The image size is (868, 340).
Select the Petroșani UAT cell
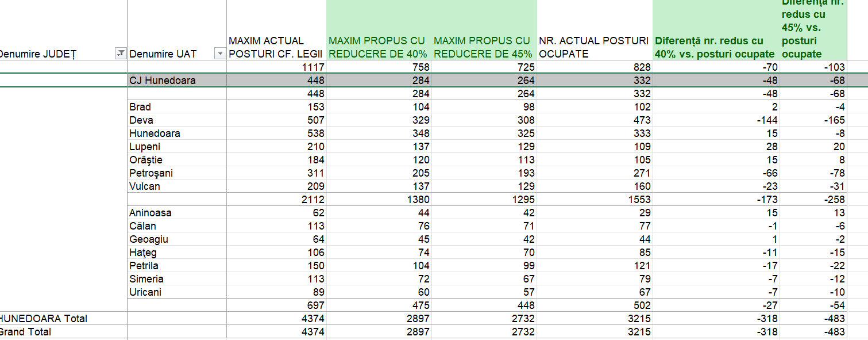[151, 173]
